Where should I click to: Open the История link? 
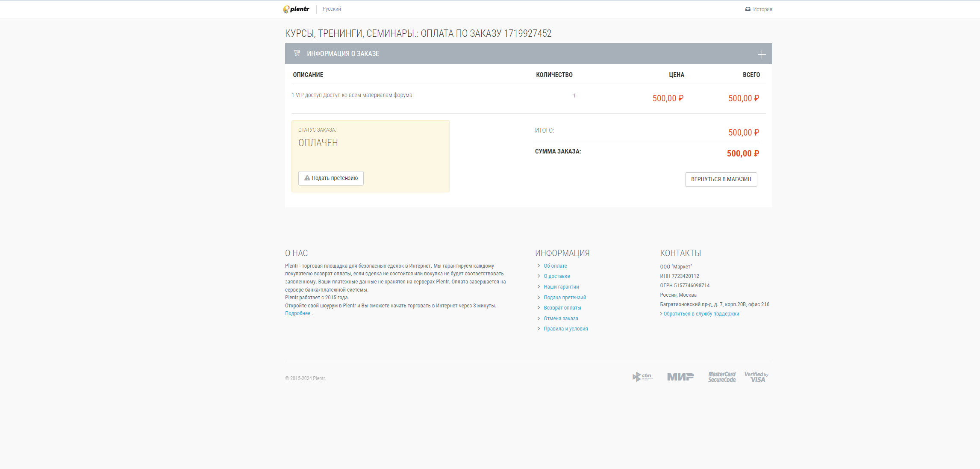[762, 9]
